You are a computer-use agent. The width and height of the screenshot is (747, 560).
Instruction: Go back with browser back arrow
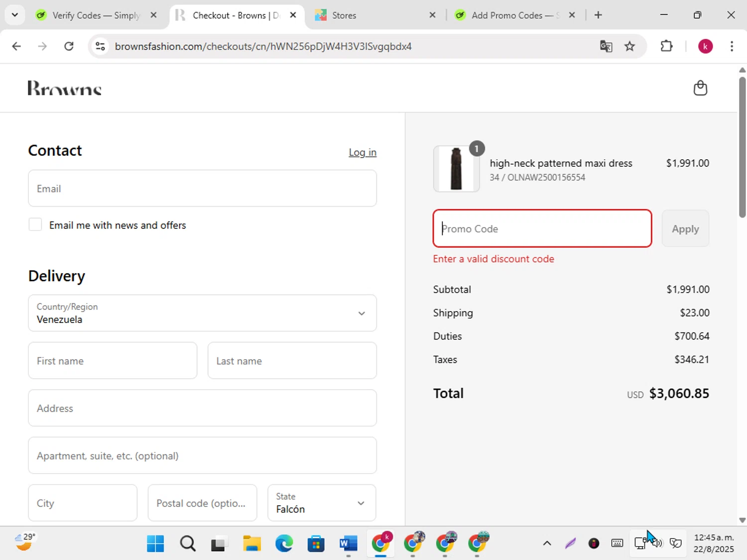tap(16, 46)
